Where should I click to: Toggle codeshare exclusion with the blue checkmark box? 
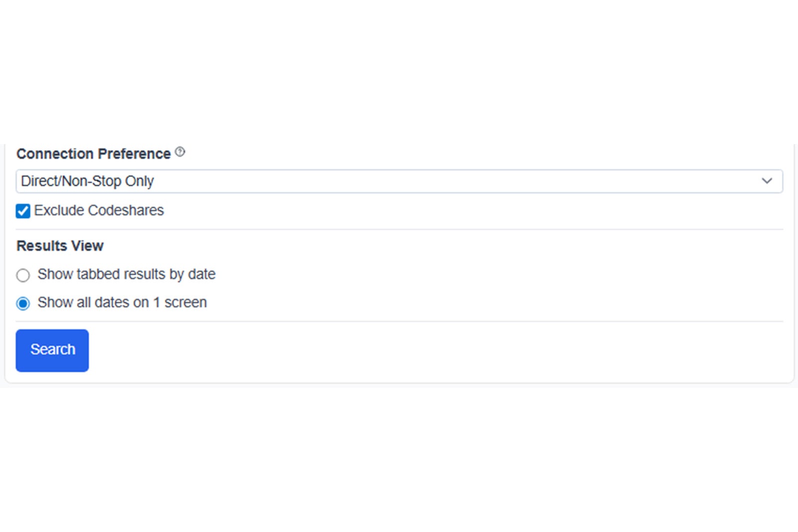pos(23,211)
